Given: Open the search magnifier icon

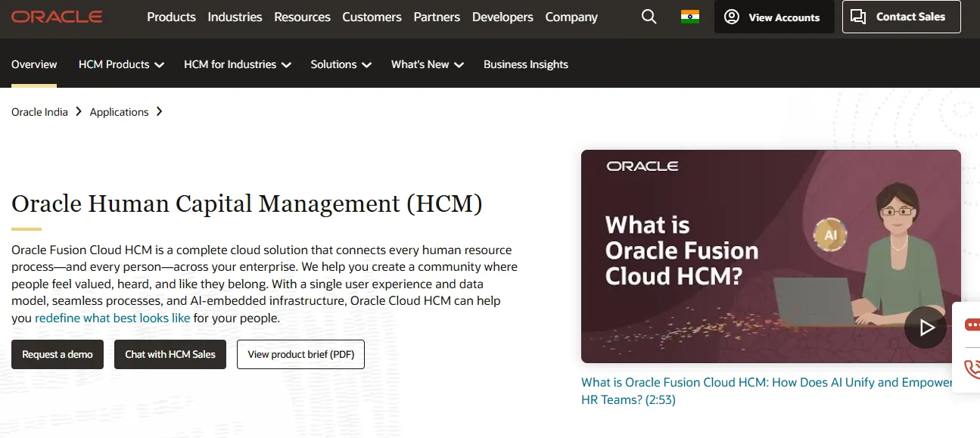Looking at the screenshot, I should 649,17.
